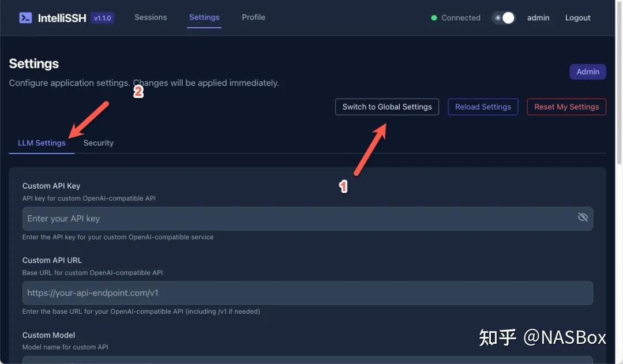This screenshot has width=623, height=364.
Task: Select the Settings navigation item
Action: [204, 17]
